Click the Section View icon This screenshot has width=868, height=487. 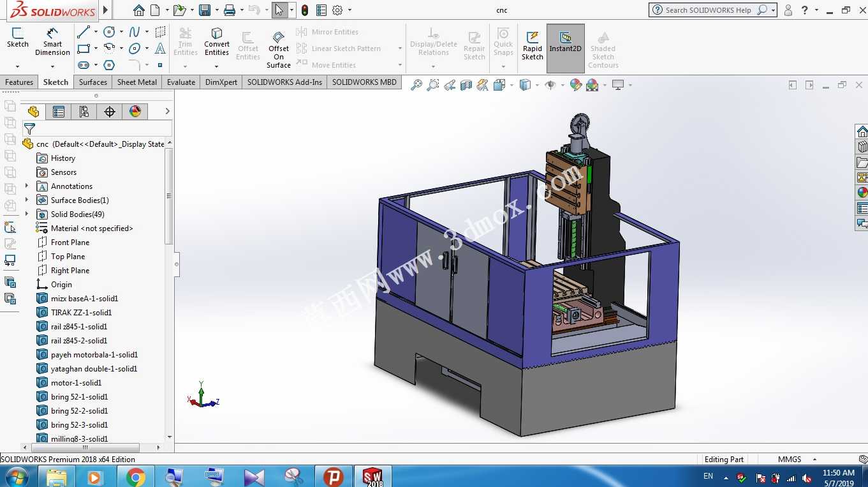(466, 85)
